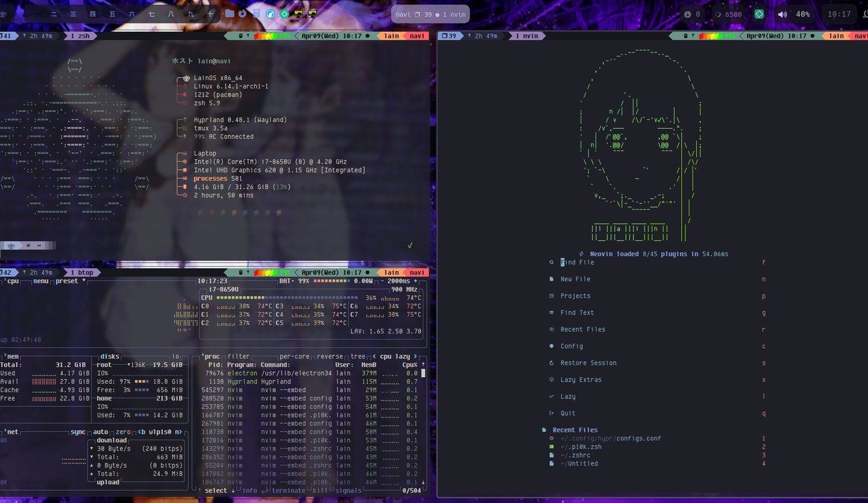Open the green circular-arrows launcher icon beside the compass
The width and height of the screenshot is (868, 503).
(x=285, y=13)
